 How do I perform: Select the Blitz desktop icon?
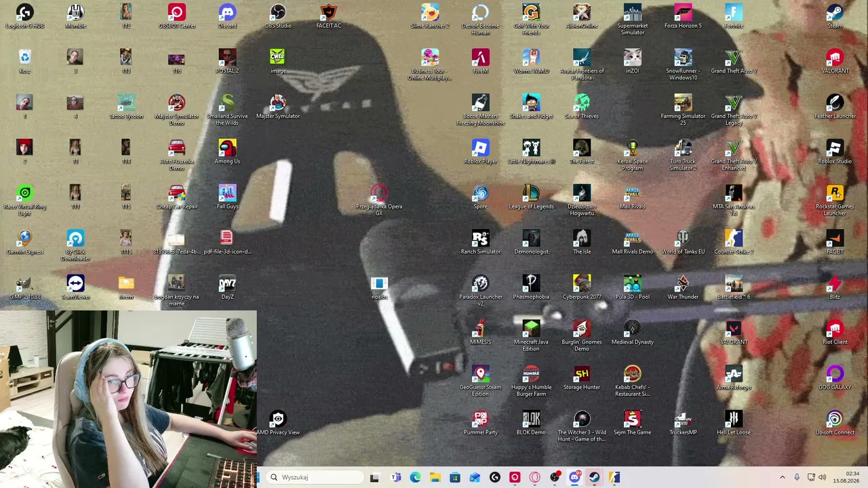[835, 287]
